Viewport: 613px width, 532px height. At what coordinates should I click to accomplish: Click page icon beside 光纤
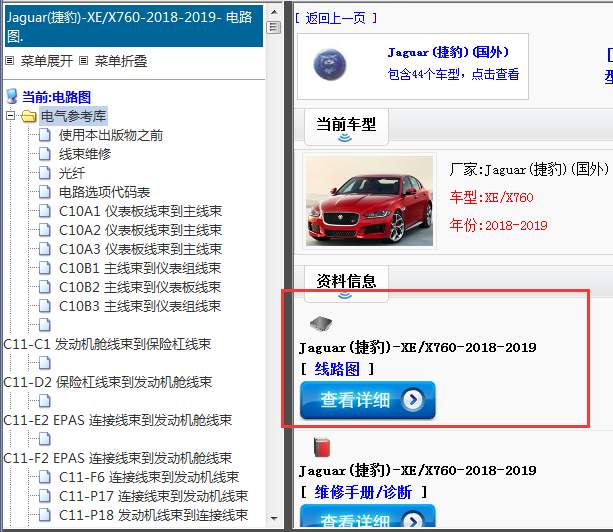[45, 173]
